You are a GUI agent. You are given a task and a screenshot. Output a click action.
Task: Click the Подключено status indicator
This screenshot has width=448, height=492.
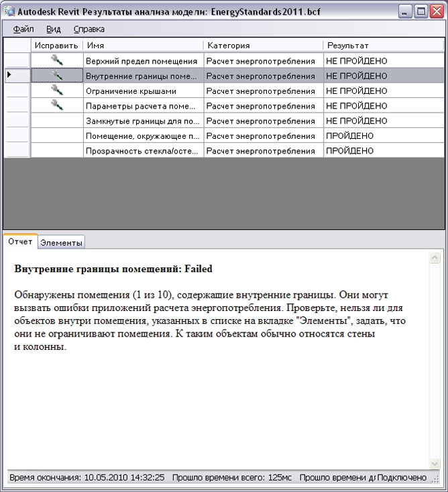point(402,477)
